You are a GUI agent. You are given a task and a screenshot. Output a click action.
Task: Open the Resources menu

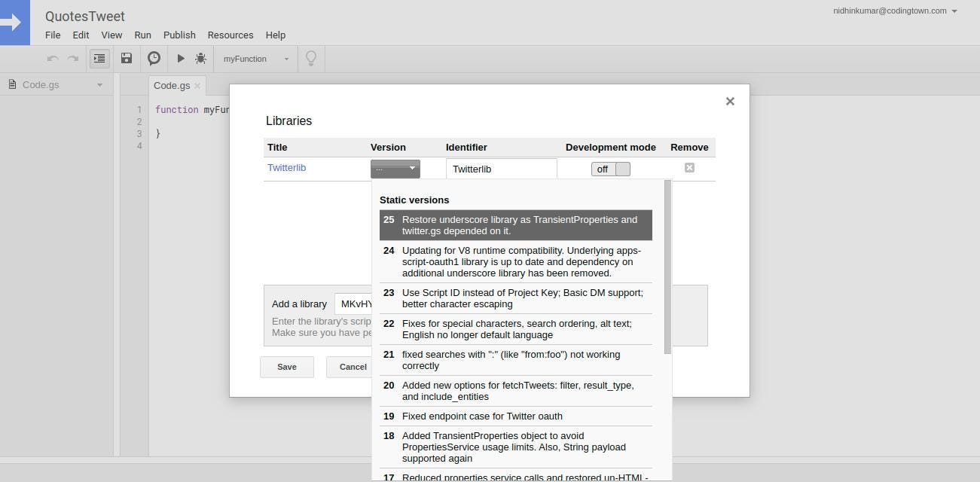pyautogui.click(x=230, y=35)
